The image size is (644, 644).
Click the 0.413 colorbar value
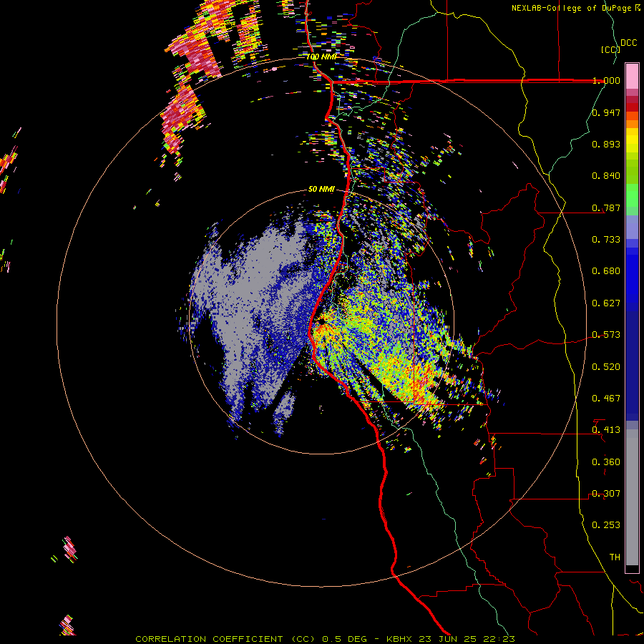(606, 430)
